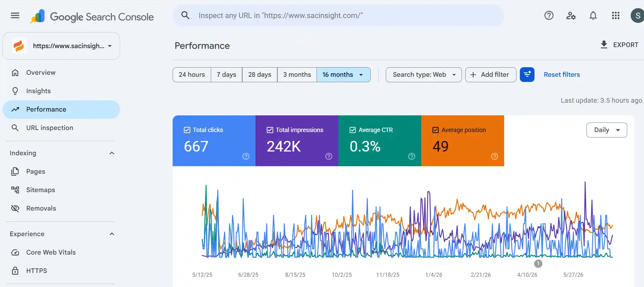The width and height of the screenshot is (644, 287).
Task: Open Sitemaps under Indexing
Action: [x=61, y=190]
